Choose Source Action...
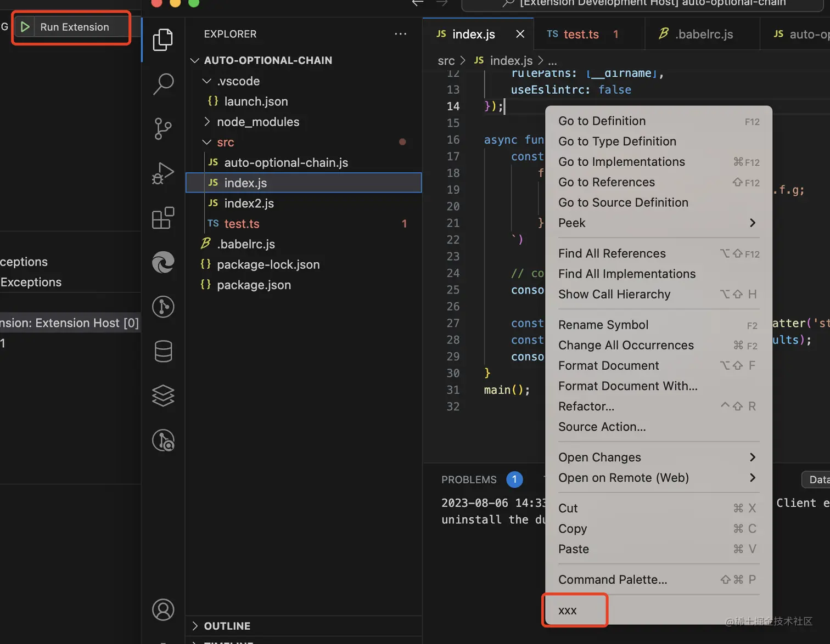 tap(659, 427)
